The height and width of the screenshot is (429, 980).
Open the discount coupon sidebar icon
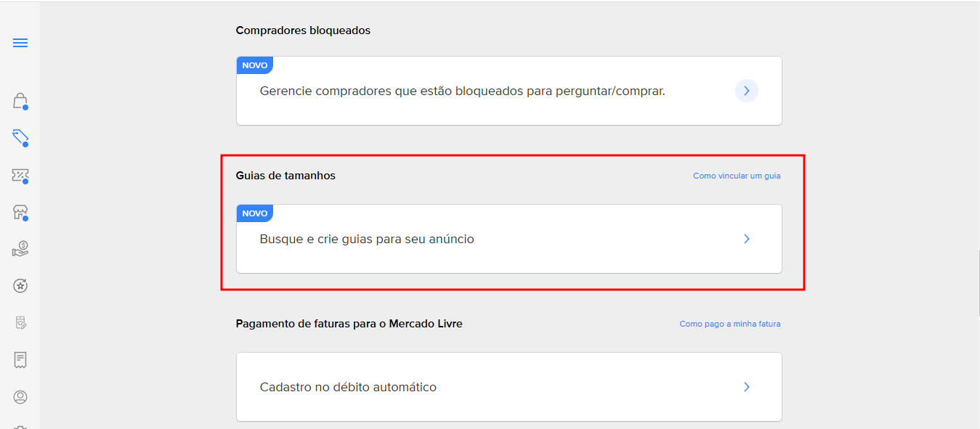(x=20, y=175)
